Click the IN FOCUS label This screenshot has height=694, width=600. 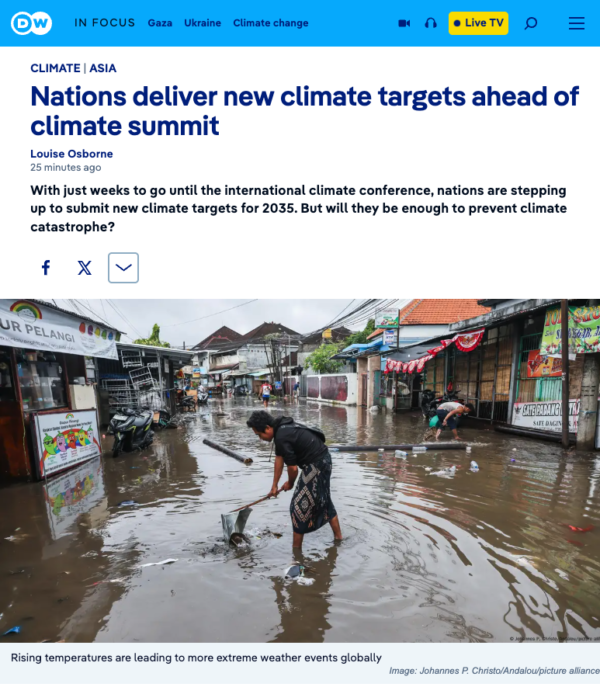pos(105,23)
